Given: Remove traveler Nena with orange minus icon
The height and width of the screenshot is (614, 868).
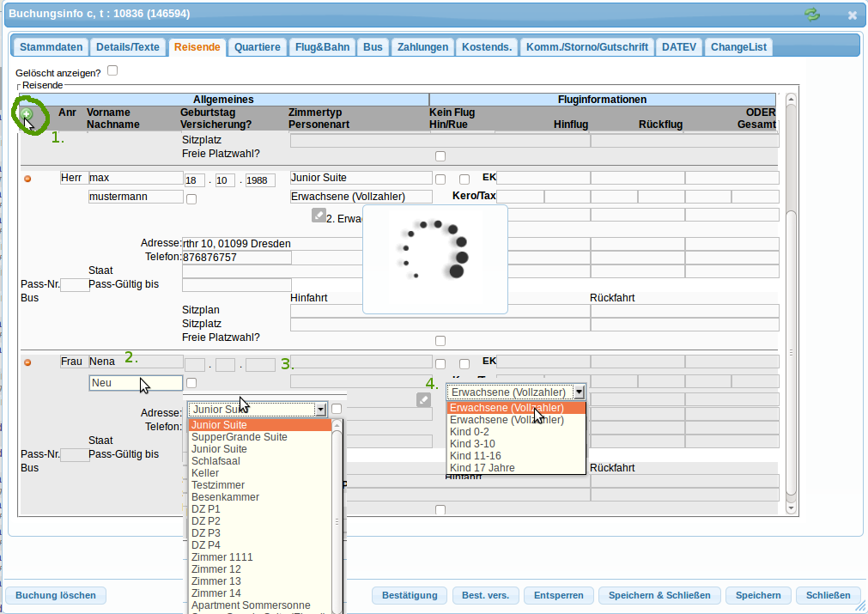Looking at the screenshot, I should pos(27,362).
